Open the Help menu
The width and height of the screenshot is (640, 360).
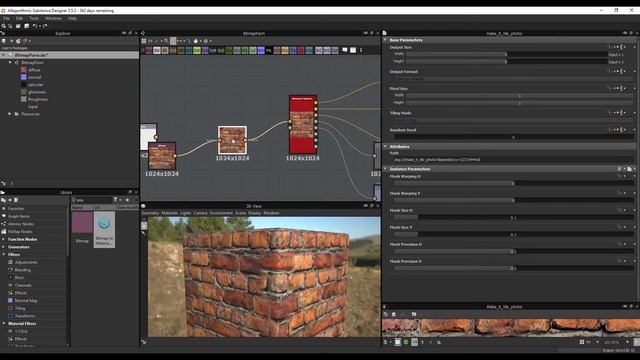[72, 18]
